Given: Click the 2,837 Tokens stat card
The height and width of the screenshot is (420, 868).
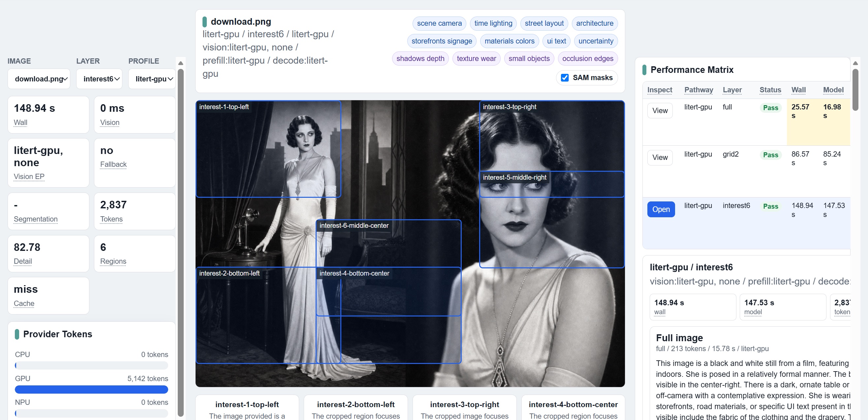Looking at the screenshot, I should [135, 212].
